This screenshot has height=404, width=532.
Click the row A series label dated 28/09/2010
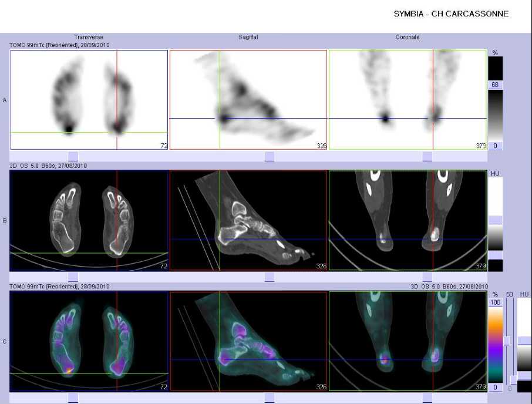click(x=59, y=45)
